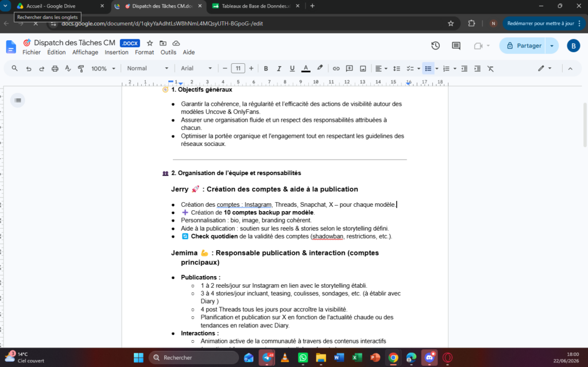Screen dimensions: 588x367
Task: Click the font size field
Action: [238, 68]
